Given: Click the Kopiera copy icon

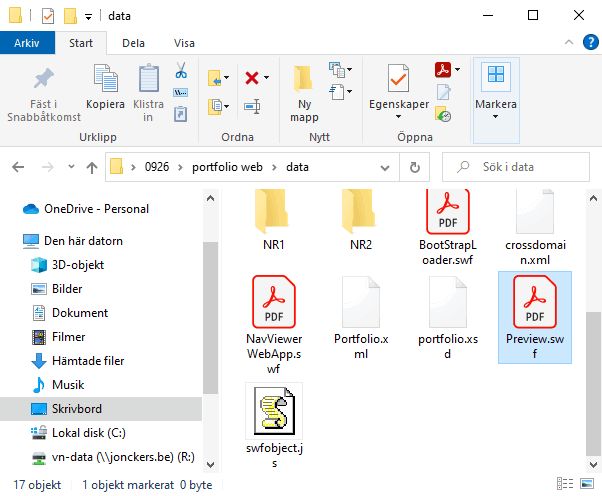Looking at the screenshot, I should pyautogui.click(x=106, y=78).
